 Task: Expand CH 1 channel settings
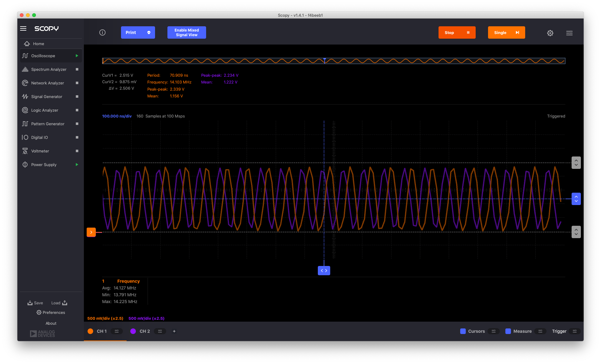pyautogui.click(x=116, y=331)
